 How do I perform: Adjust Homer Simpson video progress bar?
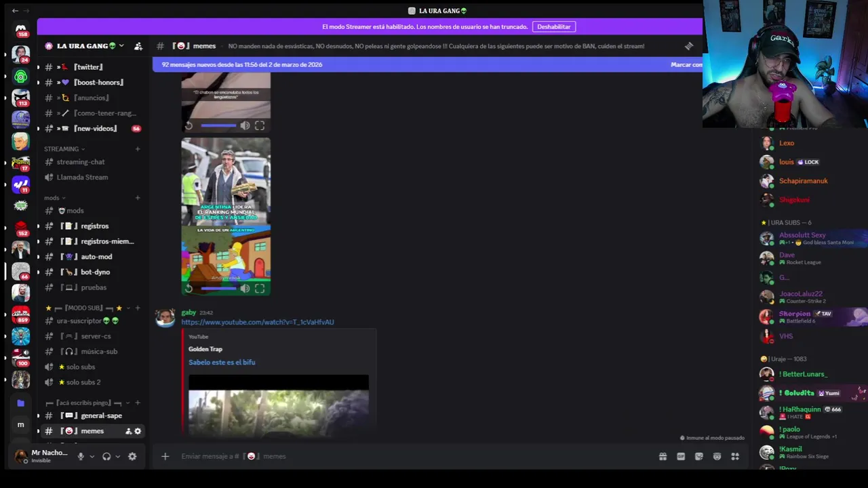(x=218, y=288)
